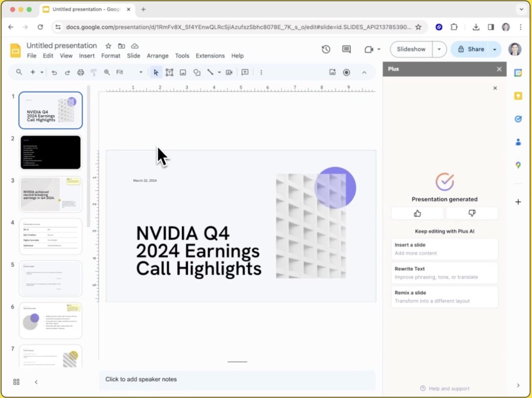Click the insert video toolbar icon

tap(229, 72)
